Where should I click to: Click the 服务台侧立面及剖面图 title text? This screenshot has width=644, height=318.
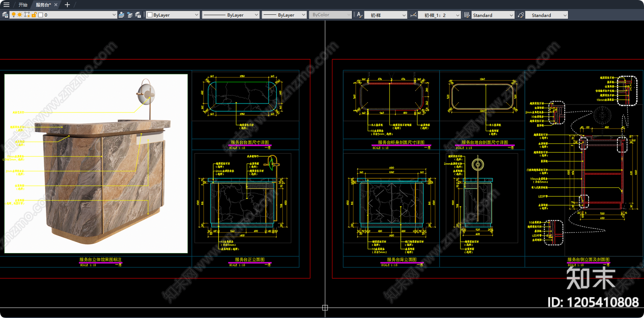588,260
